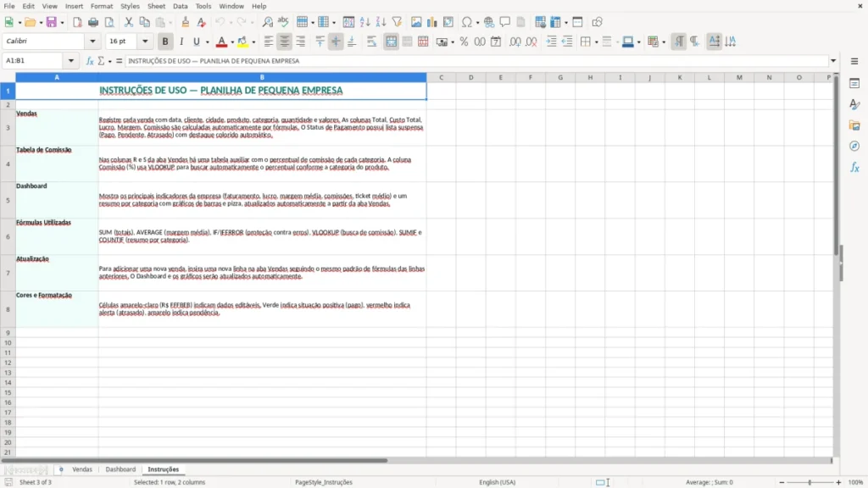Open the sidebar Functions panel
The width and height of the screenshot is (868, 488).
click(854, 167)
